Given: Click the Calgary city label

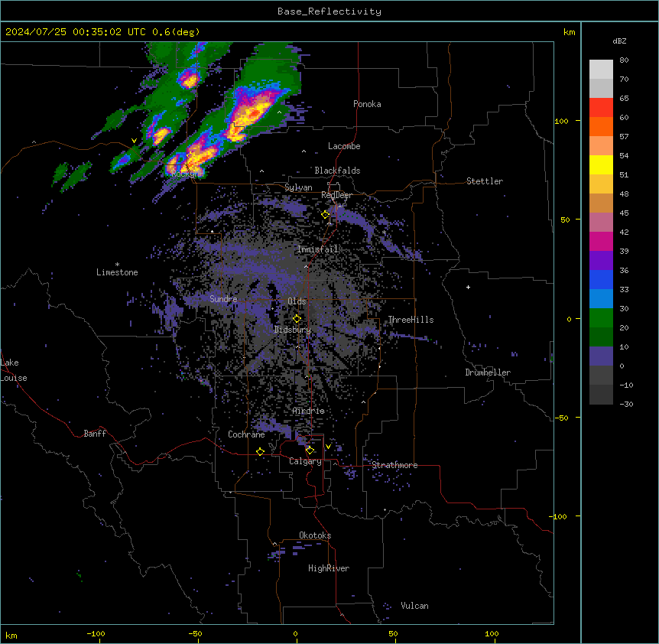Looking at the screenshot, I should click(x=305, y=461).
